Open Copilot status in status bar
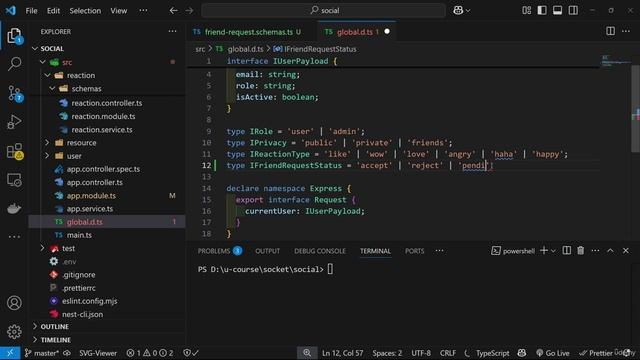Screen dimensions: 640x360 pyautogui.click(x=522, y=353)
